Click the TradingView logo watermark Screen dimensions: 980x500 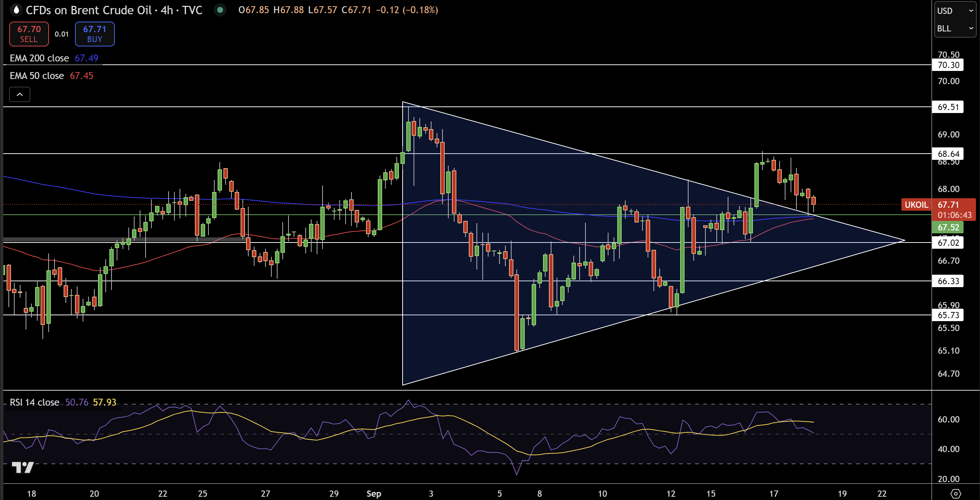point(23,467)
